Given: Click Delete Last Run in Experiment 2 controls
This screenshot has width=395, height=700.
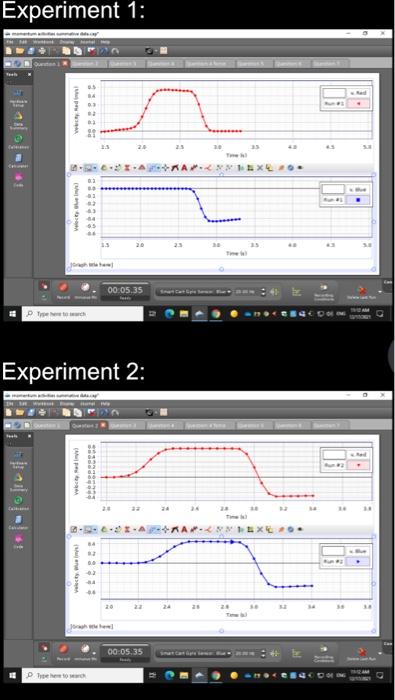Looking at the screenshot, I should pos(362,654).
